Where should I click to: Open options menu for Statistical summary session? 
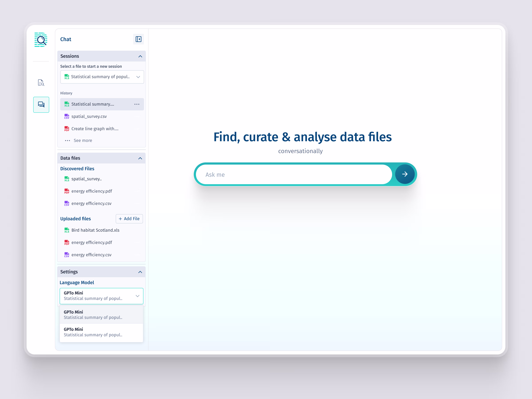click(137, 104)
